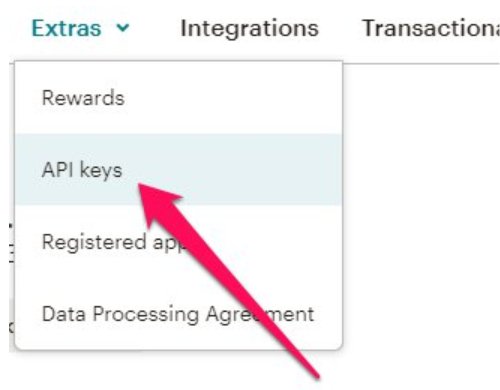Open the Extras dropdown menu

[x=80, y=28]
